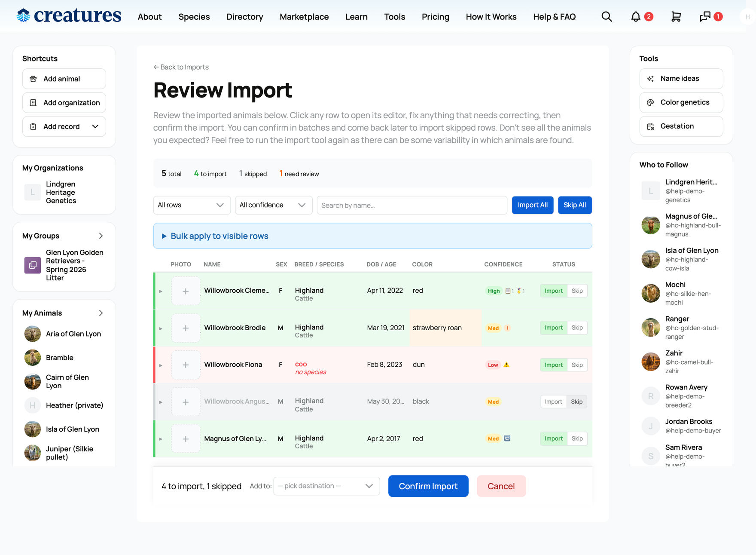Click the warning triangle in Willowbrook Fiona row
The image size is (756, 555).
506,365
